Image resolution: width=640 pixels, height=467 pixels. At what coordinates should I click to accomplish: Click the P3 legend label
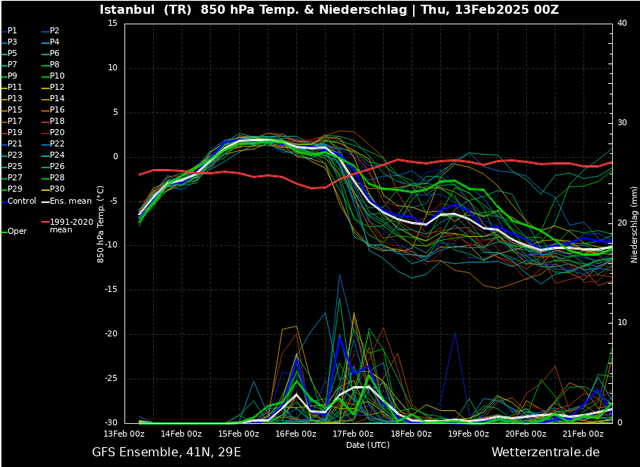[9, 42]
